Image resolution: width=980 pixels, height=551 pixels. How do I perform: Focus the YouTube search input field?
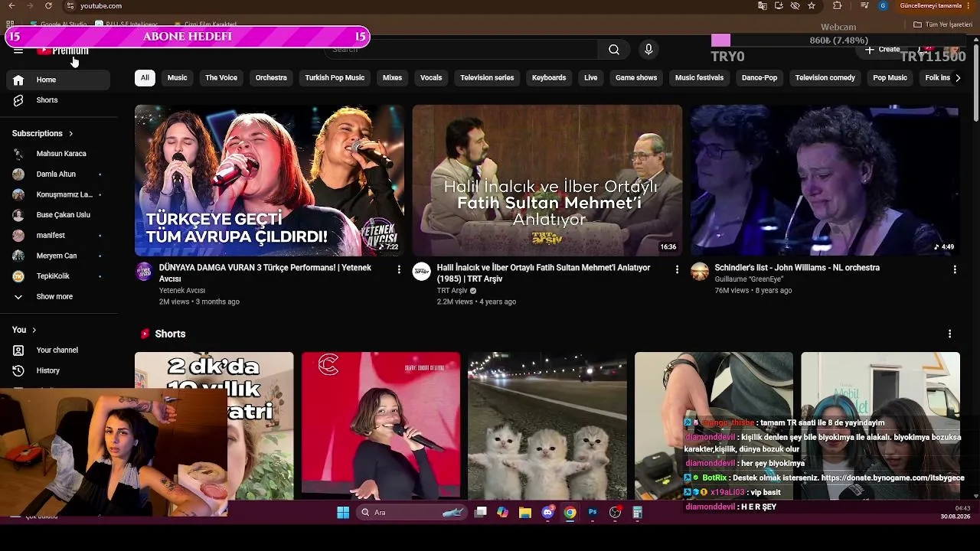tap(462, 50)
